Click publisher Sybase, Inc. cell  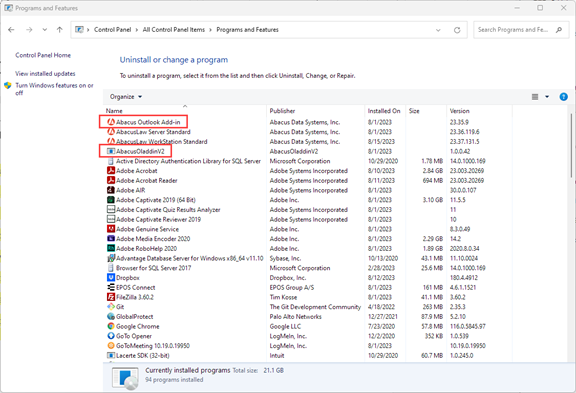[x=285, y=258]
